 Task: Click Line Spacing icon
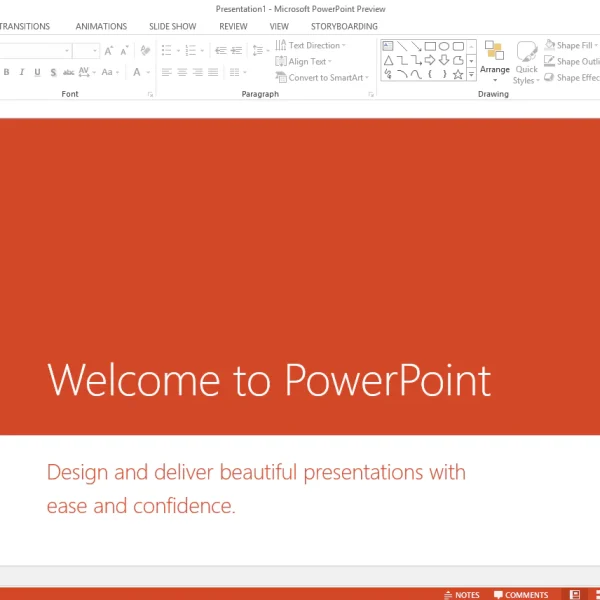258,50
